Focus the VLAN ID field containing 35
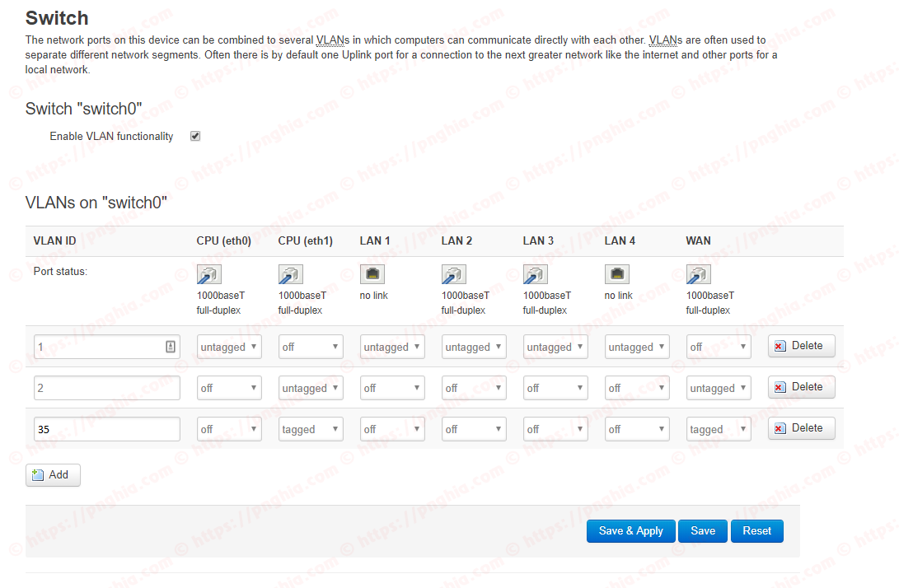 (x=106, y=429)
